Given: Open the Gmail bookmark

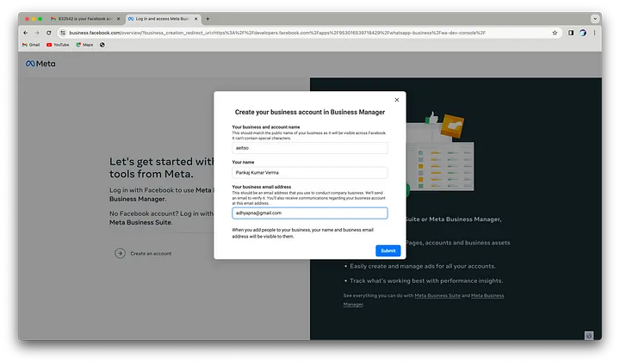Looking at the screenshot, I should [x=31, y=45].
